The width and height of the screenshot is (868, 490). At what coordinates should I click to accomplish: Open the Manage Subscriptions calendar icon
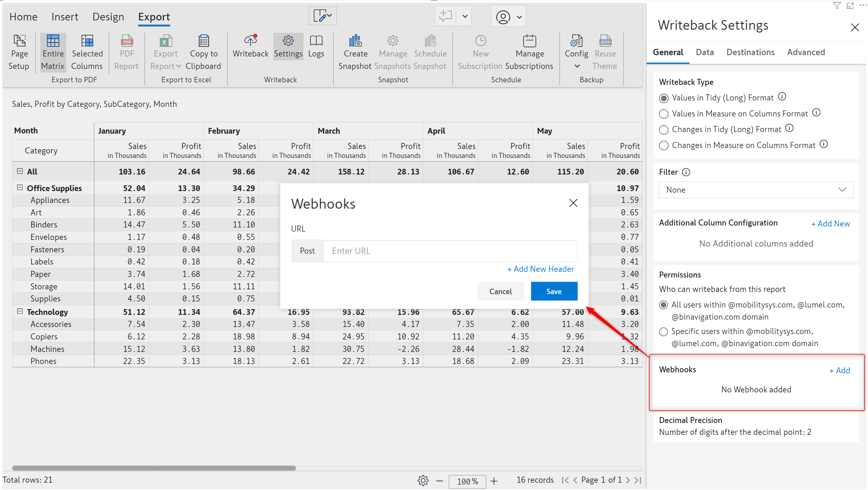[529, 41]
